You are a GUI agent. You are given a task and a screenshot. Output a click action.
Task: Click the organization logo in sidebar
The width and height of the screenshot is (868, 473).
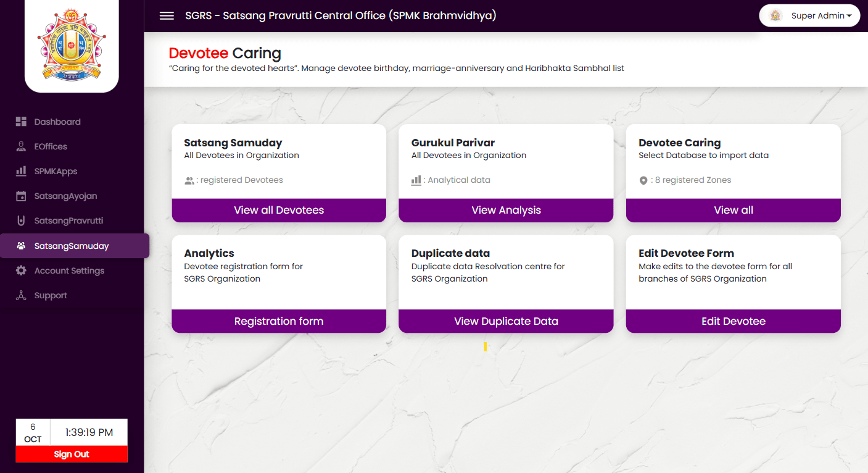click(72, 44)
